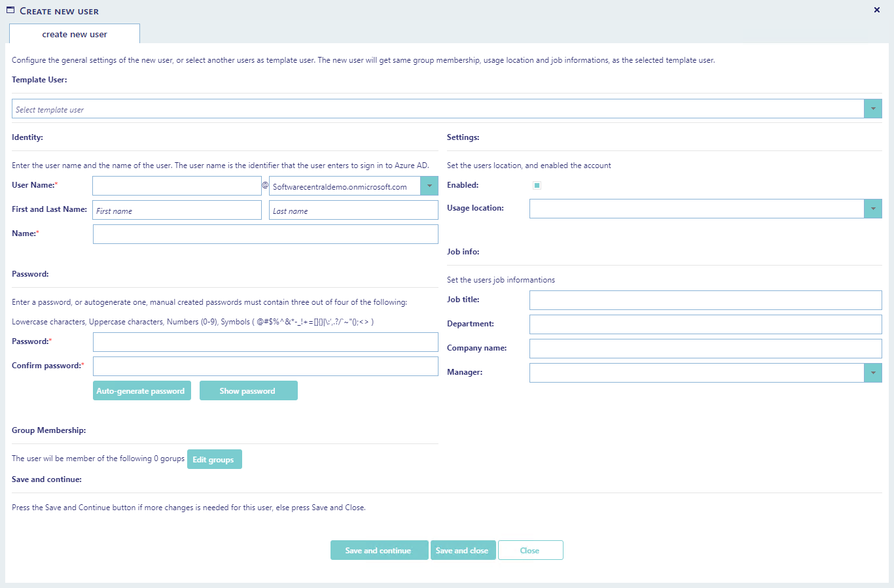The width and height of the screenshot is (894, 588).
Task: Click the First name field
Action: click(177, 210)
